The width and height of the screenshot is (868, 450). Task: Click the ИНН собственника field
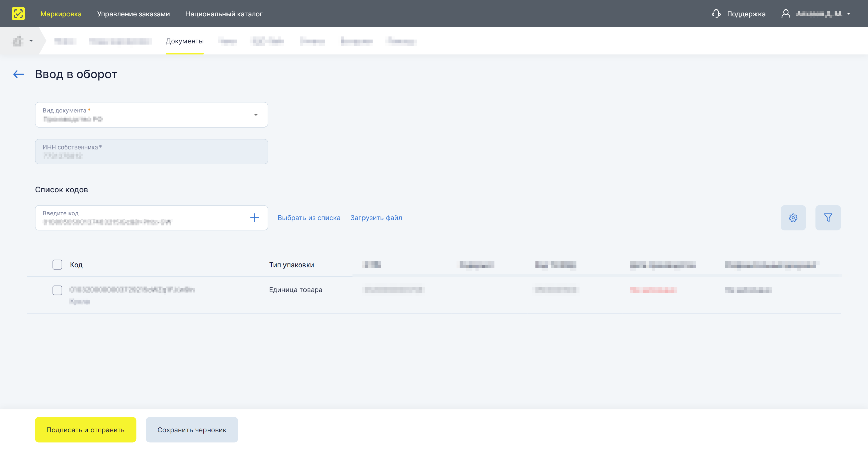(151, 152)
